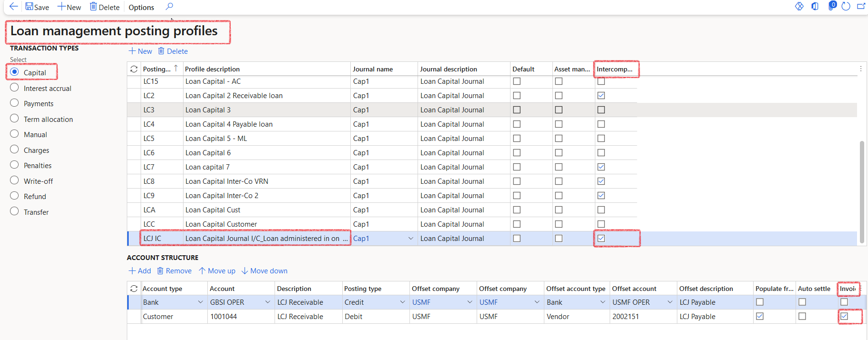The width and height of the screenshot is (868, 340).
Task: Open the notifications icon showing 0
Action: coord(832,6)
